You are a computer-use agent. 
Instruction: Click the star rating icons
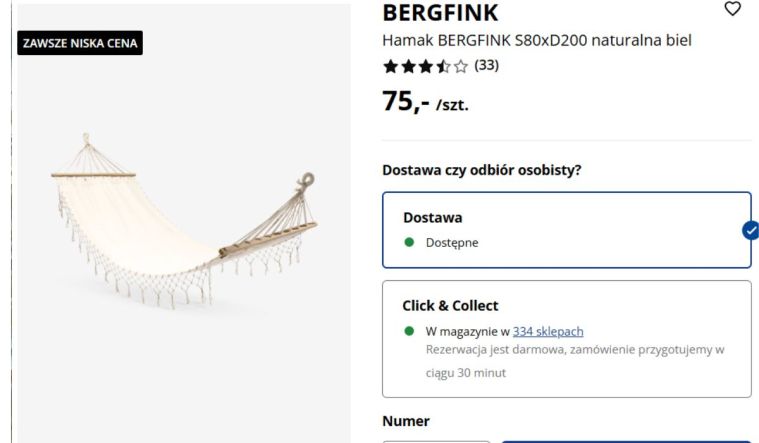pyautogui.click(x=425, y=67)
